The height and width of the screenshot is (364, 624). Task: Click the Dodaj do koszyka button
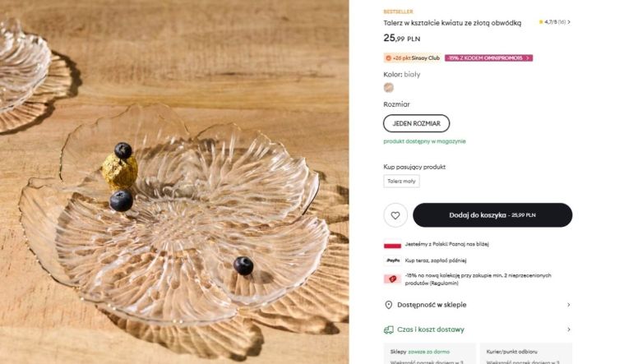point(492,215)
